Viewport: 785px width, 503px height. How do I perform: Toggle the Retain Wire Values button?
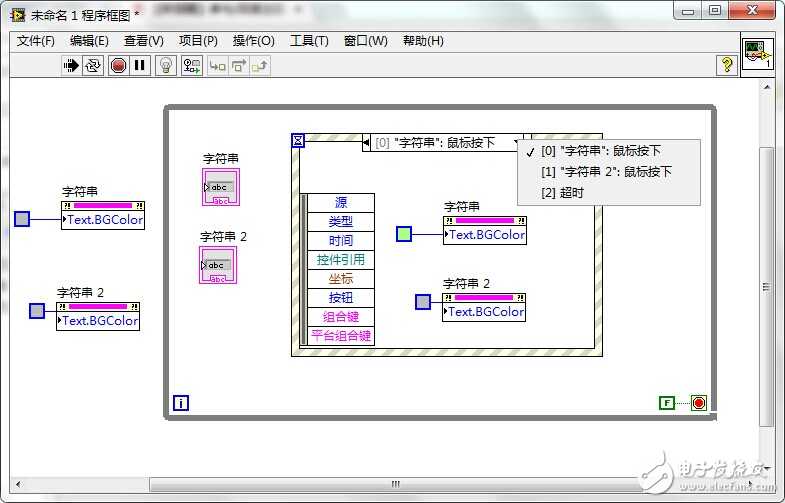coord(192,66)
